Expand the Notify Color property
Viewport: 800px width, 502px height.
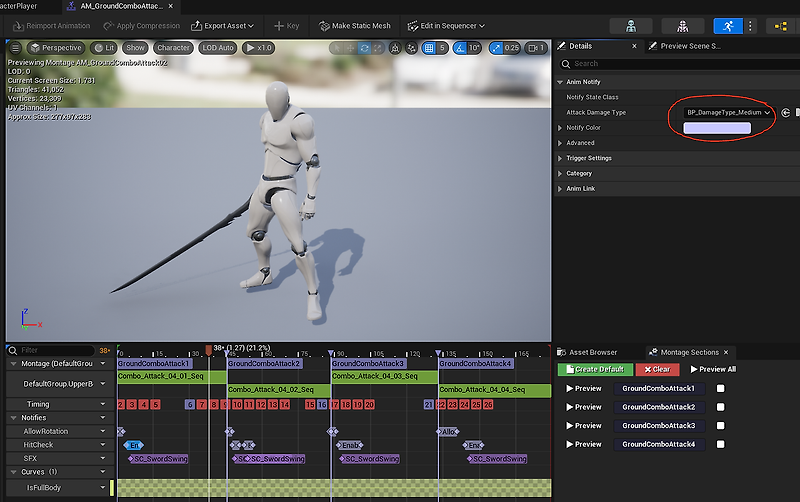click(x=560, y=128)
